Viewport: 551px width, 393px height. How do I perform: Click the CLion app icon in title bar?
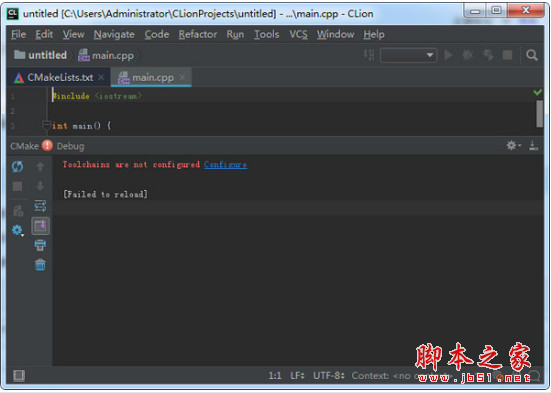pos(13,14)
